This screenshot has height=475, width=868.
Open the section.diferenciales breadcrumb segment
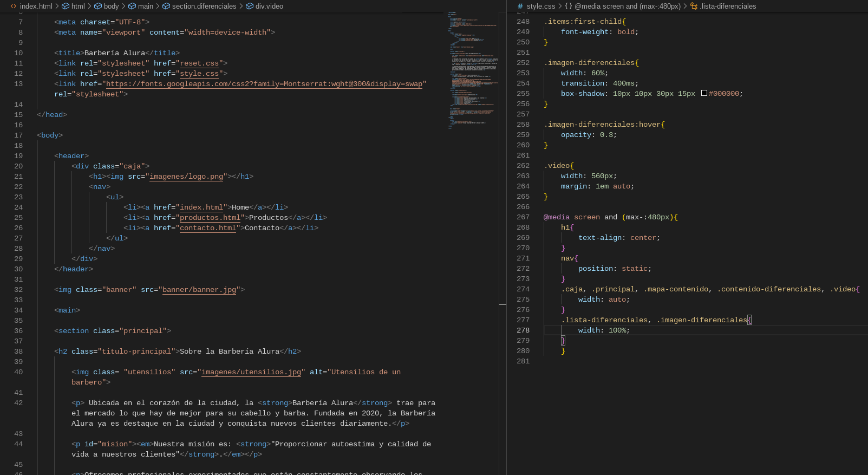point(204,6)
